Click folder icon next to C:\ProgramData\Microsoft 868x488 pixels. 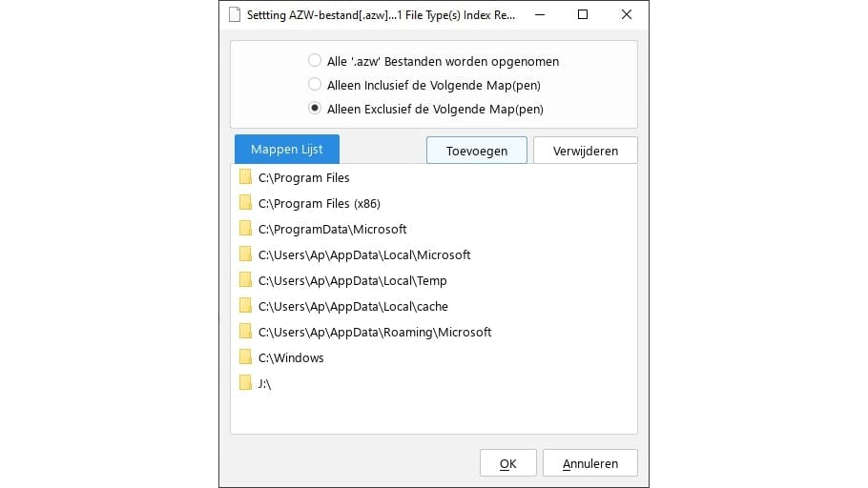click(x=245, y=229)
